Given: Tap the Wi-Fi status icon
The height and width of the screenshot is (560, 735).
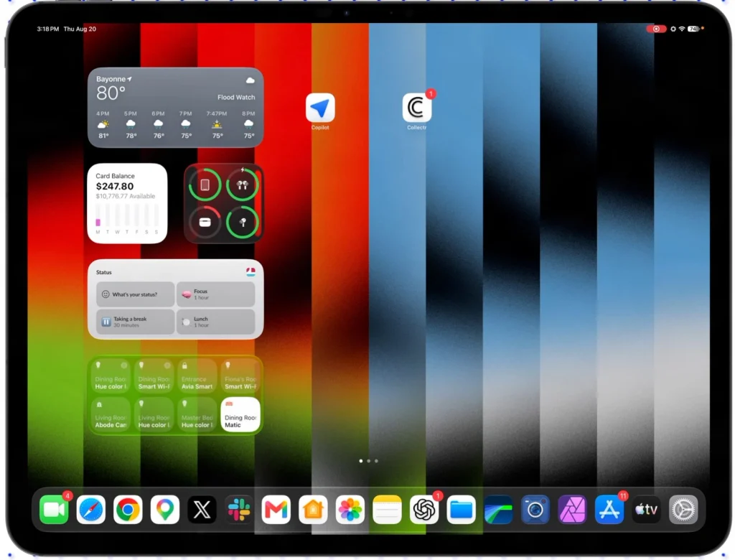Looking at the screenshot, I should (x=682, y=29).
